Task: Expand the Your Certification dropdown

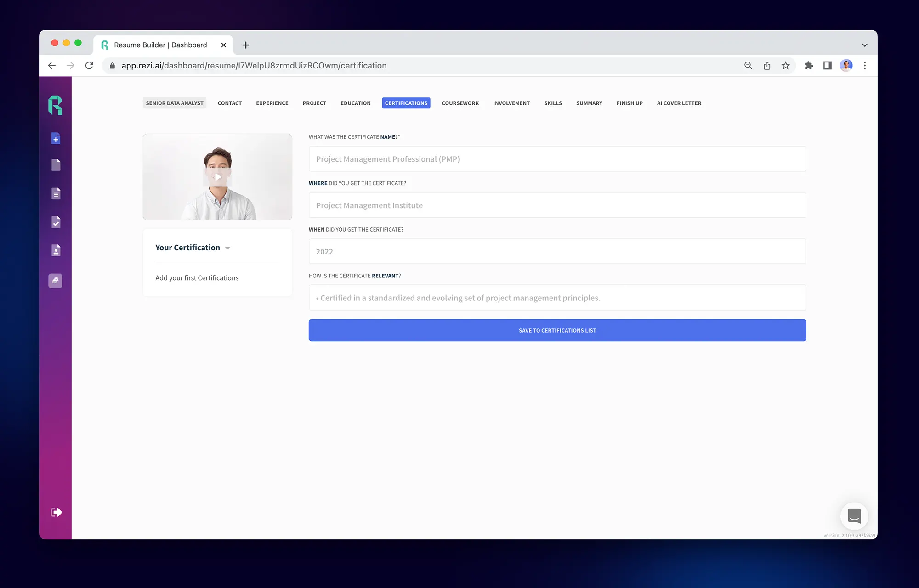Action: pyautogui.click(x=227, y=248)
